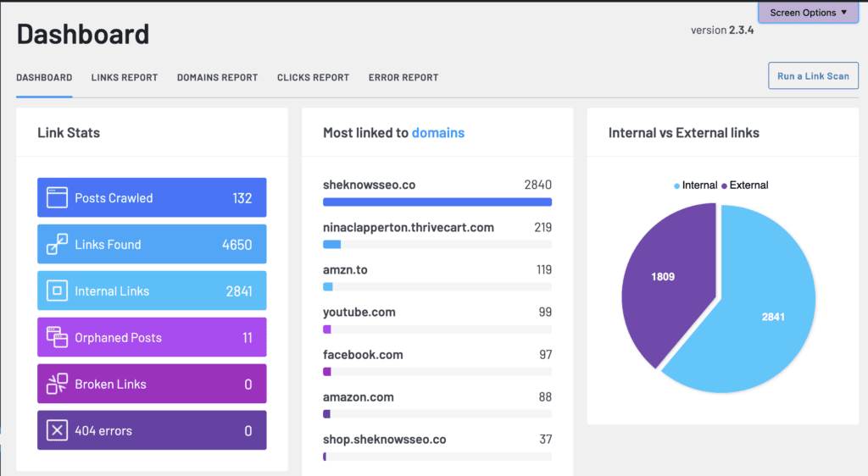Toggle the Internal legend item in chart
The height and width of the screenshot is (476, 868).
(695, 185)
